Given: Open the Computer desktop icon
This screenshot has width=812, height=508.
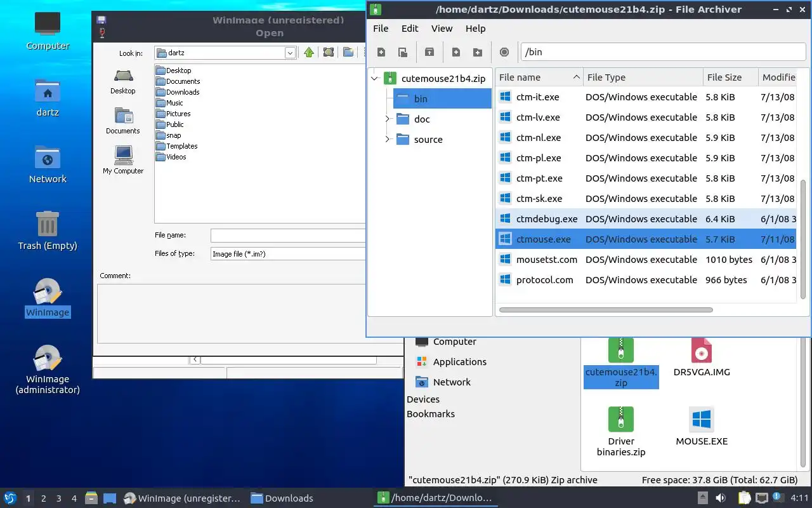Looking at the screenshot, I should [48, 30].
